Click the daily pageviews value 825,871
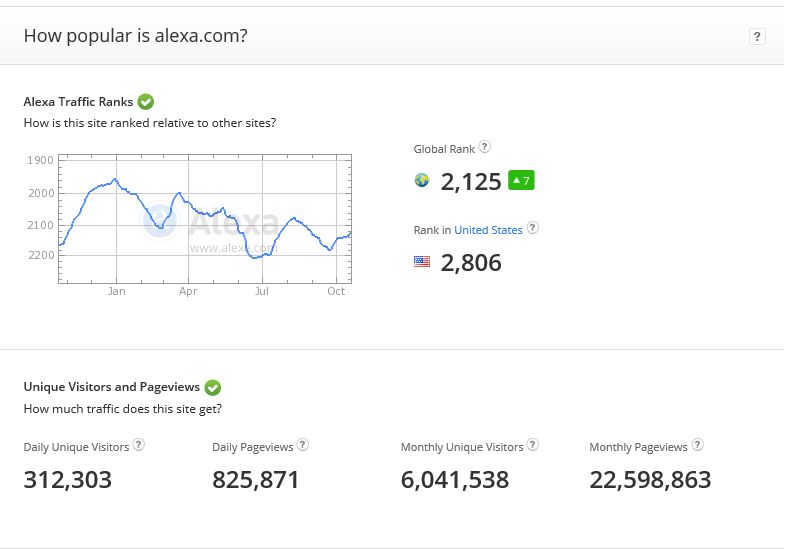Viewport: 786px width, 549px height. 256,480
